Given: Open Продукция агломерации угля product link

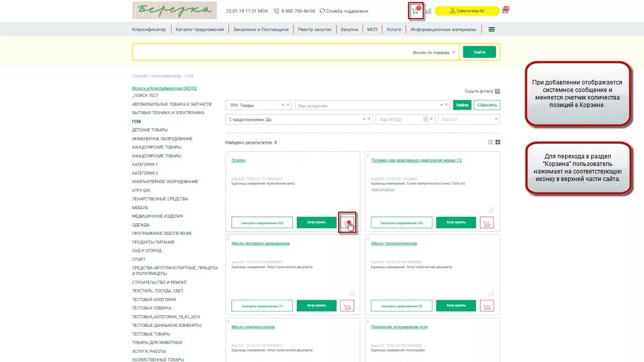Looking at the screenshot, I should (x=399, y=327).
